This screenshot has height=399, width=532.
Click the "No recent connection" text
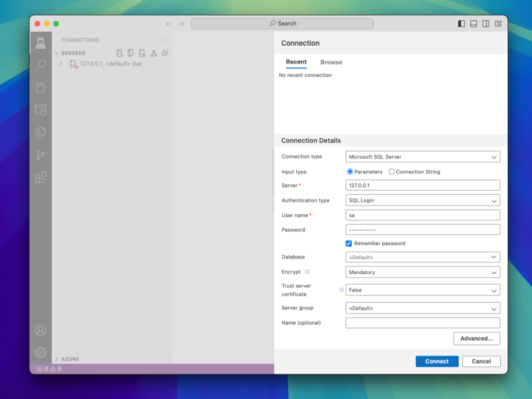click(x=305, y=75)
